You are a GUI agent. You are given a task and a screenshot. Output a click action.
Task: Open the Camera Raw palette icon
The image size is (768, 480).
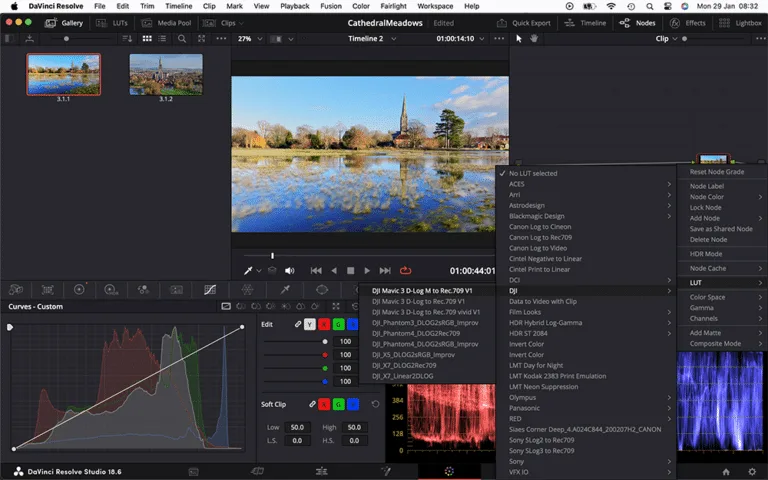(16, 290)
